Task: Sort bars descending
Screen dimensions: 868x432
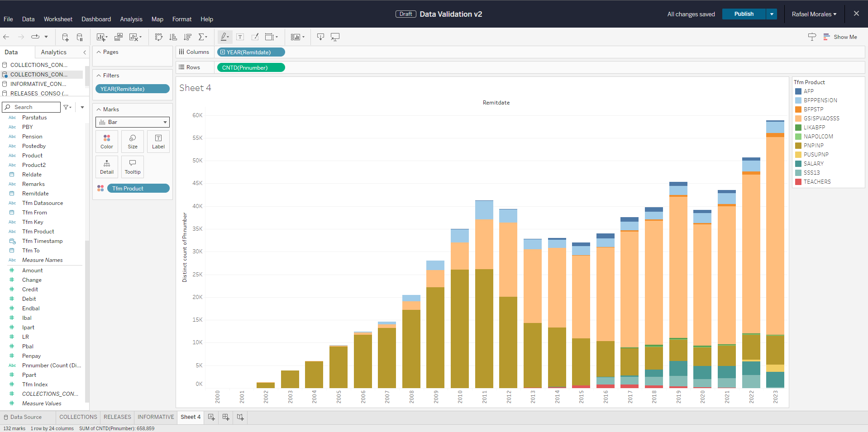Action: click(x=188, y=37)
